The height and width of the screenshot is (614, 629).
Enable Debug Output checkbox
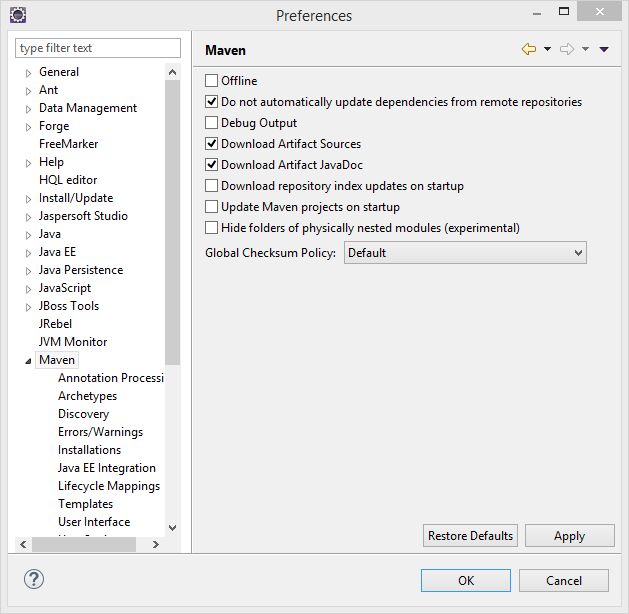coord(211,122)
